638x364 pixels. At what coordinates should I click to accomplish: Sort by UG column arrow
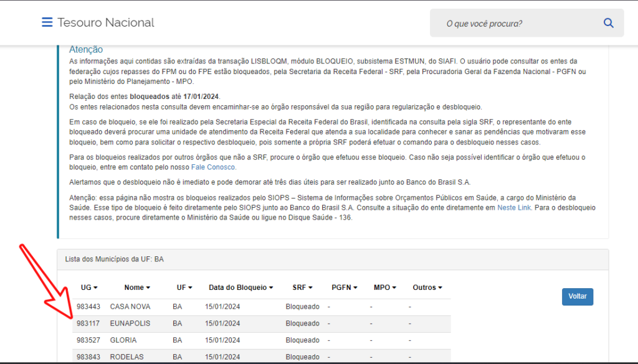tap(95, 287)
